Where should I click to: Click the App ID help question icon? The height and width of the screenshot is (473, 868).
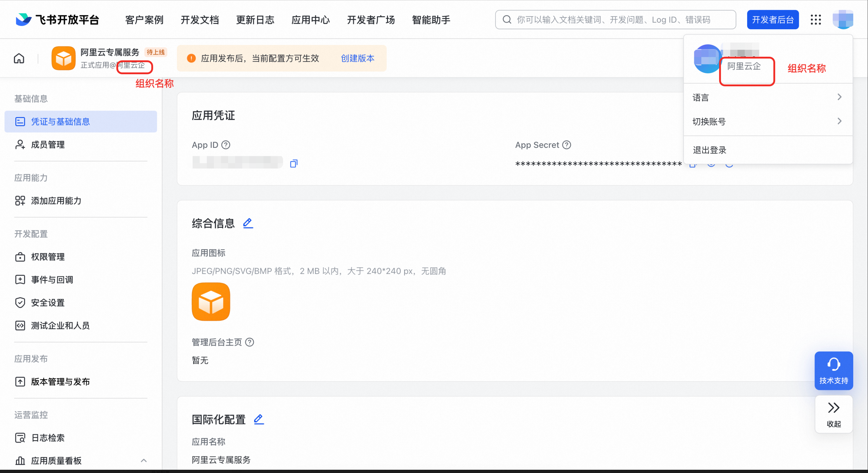[226, 145]
